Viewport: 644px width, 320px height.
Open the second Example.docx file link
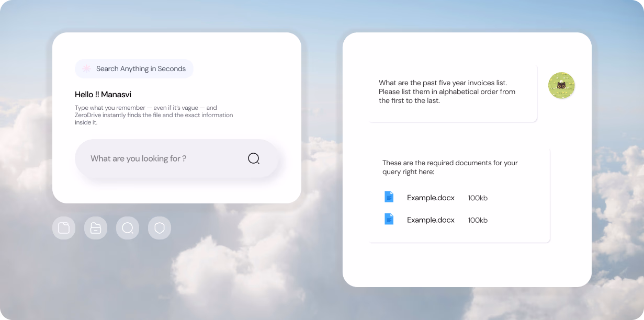431,220
